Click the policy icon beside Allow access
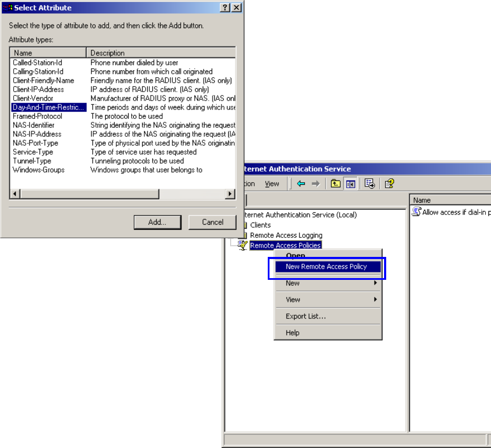The width and height of the screenshot is (491, 448). tap(416, 212)
